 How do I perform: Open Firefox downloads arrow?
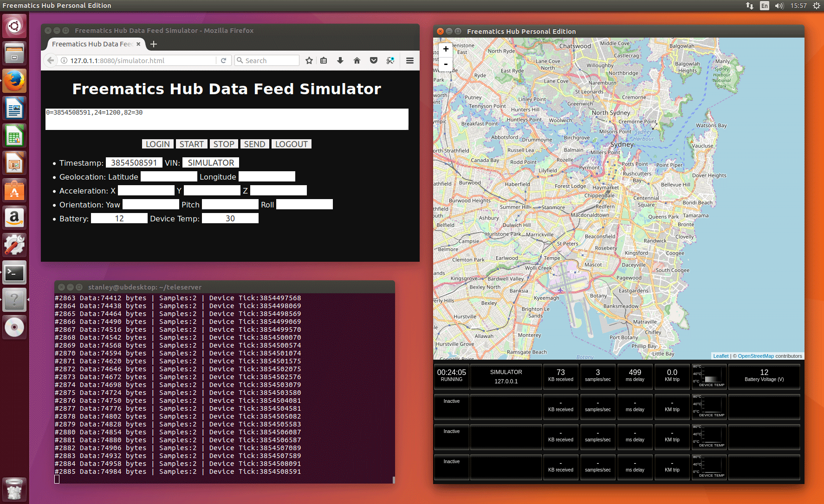pos(340,60)
